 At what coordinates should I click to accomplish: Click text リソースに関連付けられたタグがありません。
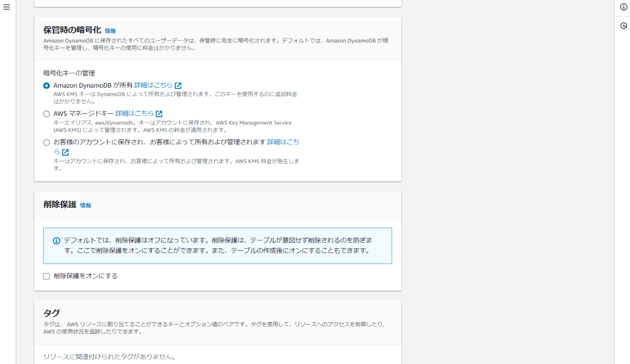[x=109, y=357]
